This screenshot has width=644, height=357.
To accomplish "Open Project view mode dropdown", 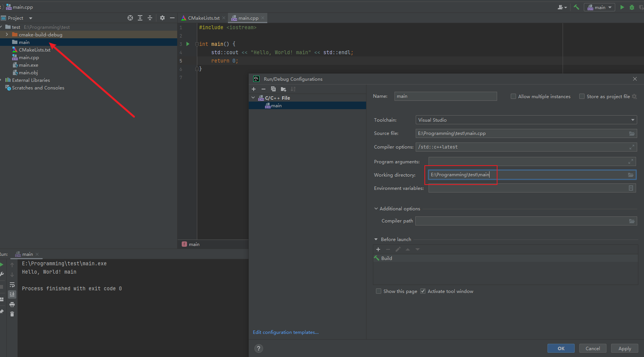I will (31, 18).
